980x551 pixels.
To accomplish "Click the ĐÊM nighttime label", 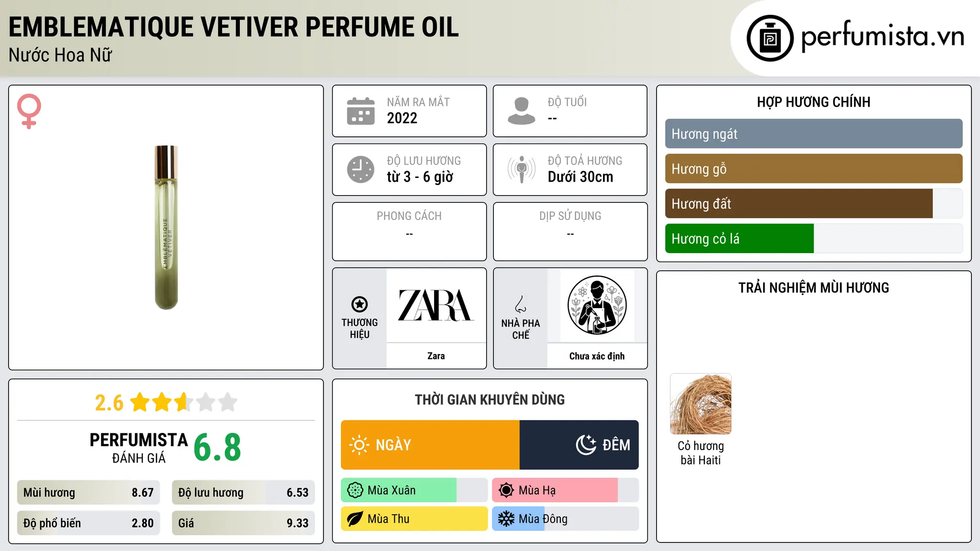I will tap(616, 445).
